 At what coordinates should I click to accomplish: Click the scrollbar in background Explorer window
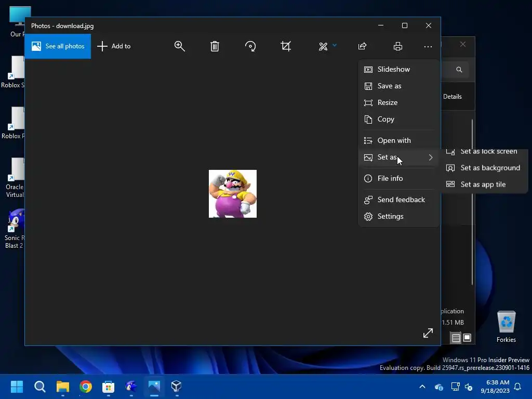472,202
